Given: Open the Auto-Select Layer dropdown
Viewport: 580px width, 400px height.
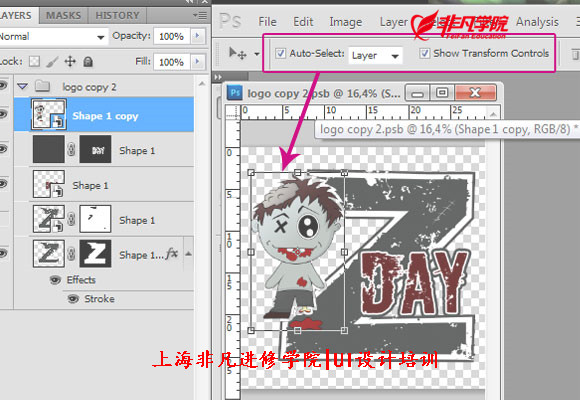Looking at the screenshot, I should click(375, 56).
